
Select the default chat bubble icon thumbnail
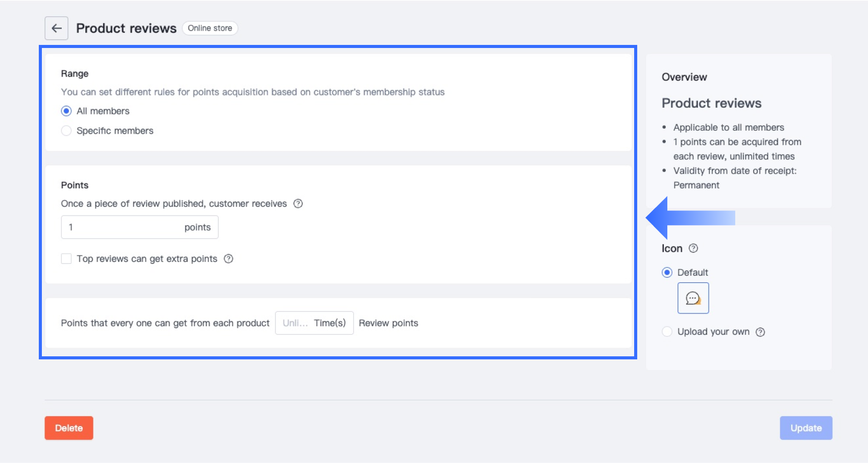coord(693,298)
